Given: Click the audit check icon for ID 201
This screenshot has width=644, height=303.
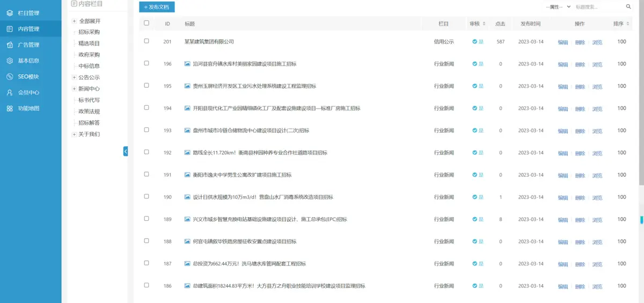Looking at the screenshot, I should pos(475,41).
